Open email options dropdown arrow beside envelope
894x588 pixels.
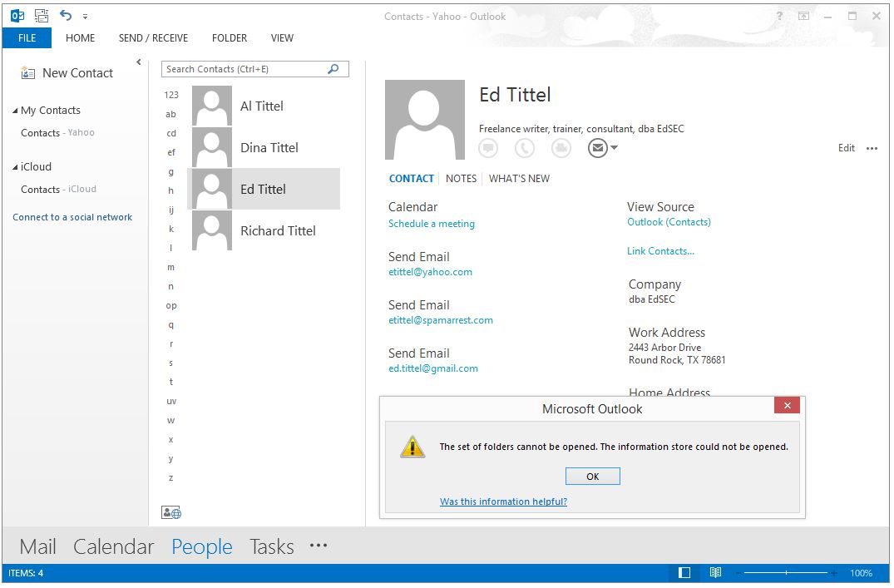tap(614, 148)
